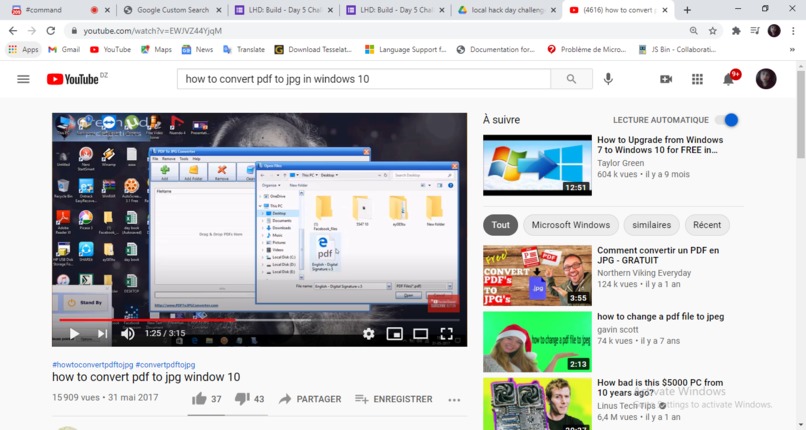
Task: Start voice search with the microphone icon
Action: click(x=608, y=79)
